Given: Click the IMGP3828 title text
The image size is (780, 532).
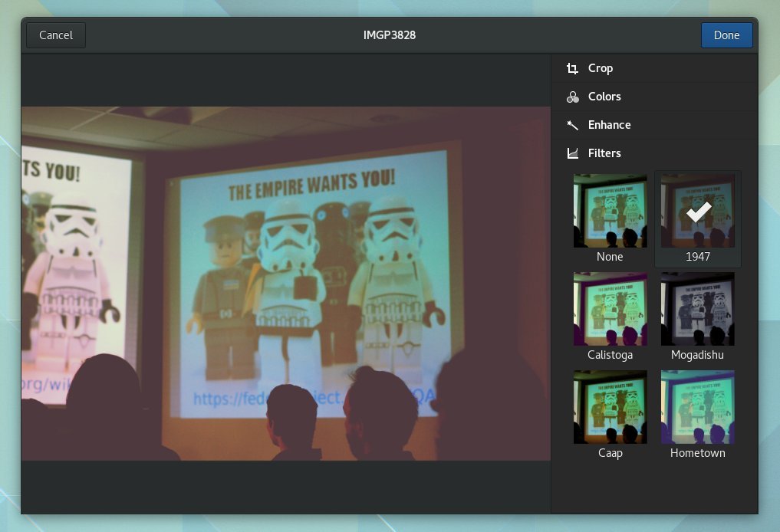Looking at the screenshot, I should point(390,35).
